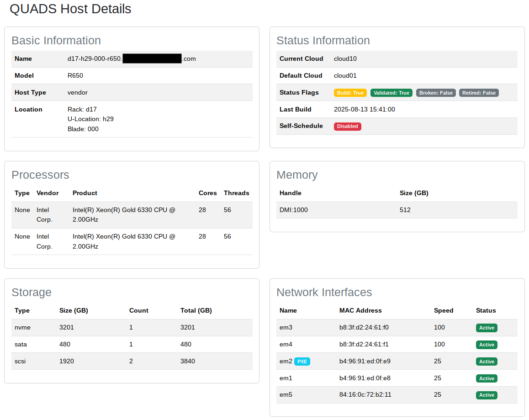Click the green Validated: True badge
The width and height of the screenshot is (529, 420).
click(391, 93)
